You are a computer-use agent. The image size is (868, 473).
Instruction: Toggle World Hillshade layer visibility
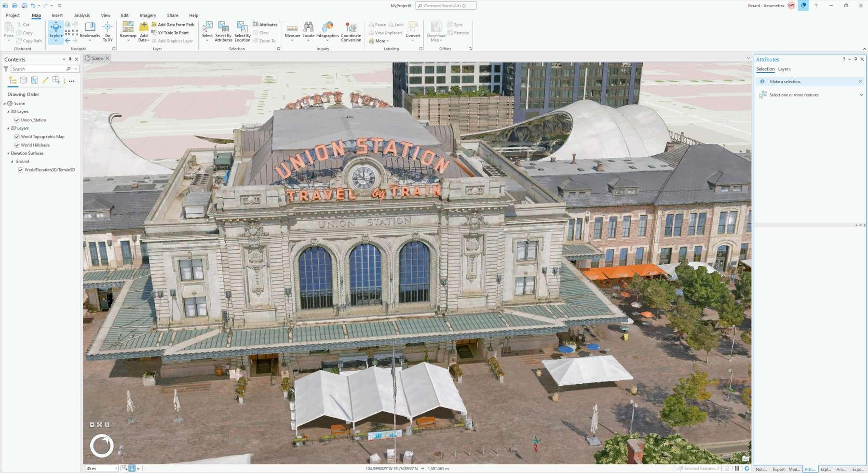point(17,145)
